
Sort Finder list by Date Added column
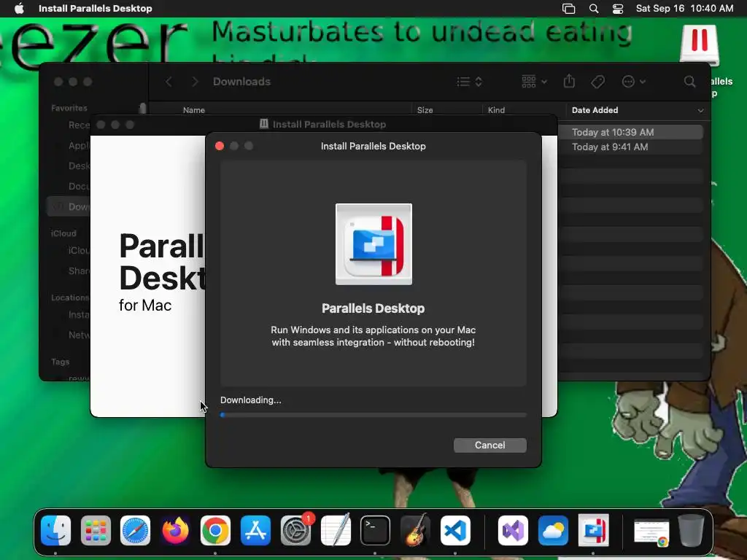coord(595,110)
